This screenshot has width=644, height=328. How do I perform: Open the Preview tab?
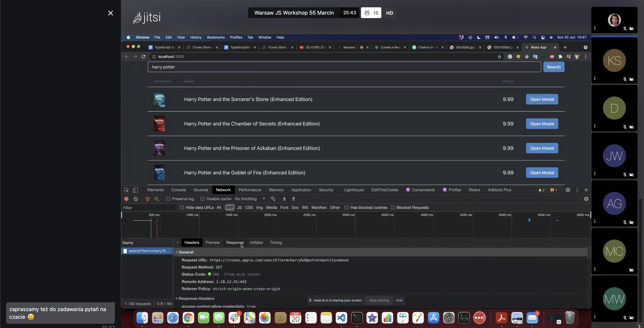coord(213,242)
